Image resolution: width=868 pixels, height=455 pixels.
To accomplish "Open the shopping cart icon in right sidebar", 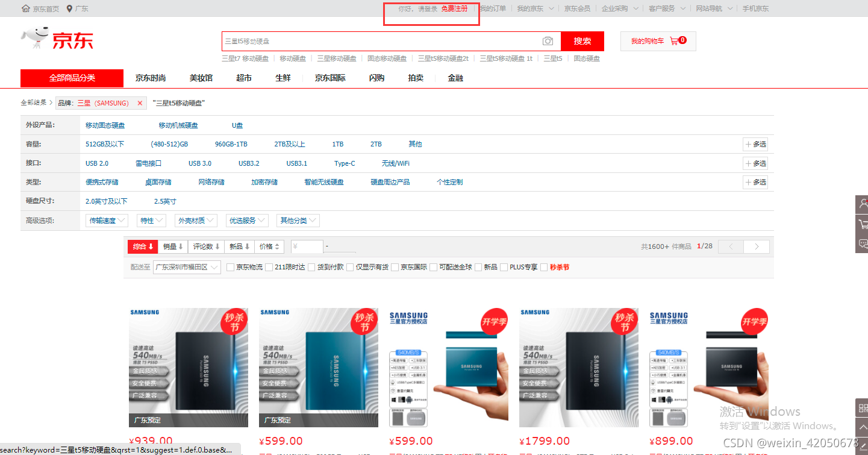I will coord(863,224).
